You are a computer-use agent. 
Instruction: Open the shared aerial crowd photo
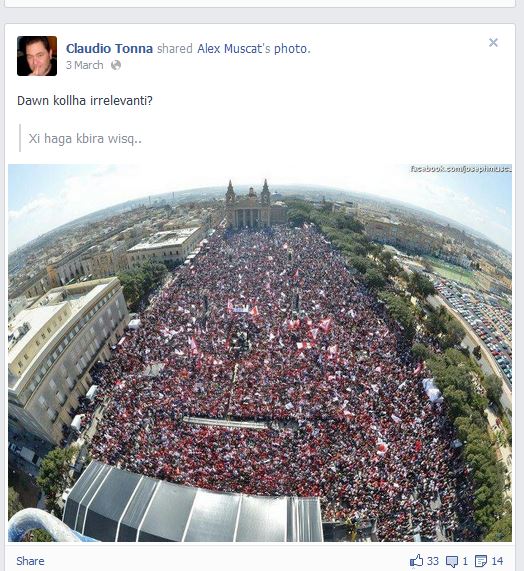click(x=260, y=353)
